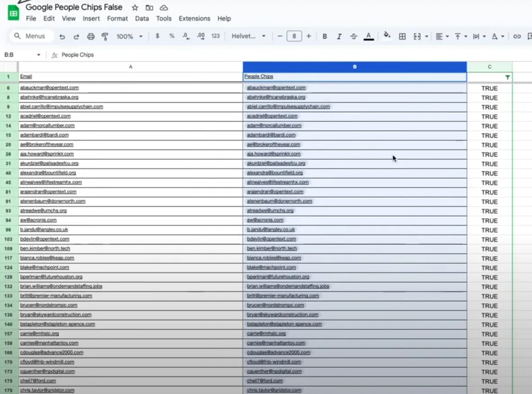The image size is (532, 394).
Task: Undo the last action
Action: (x=62, y=36)
